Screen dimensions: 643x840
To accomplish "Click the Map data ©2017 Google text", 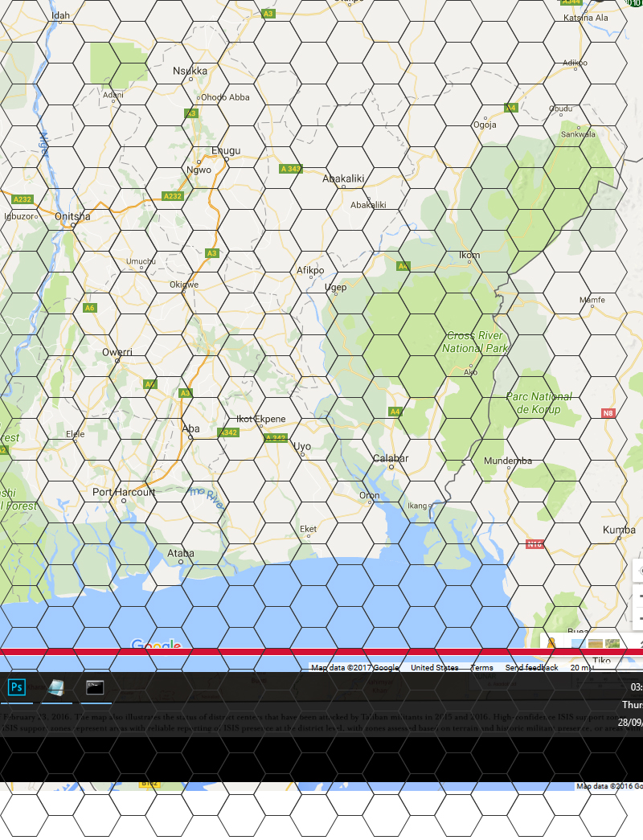I will [x=355, y=667].
